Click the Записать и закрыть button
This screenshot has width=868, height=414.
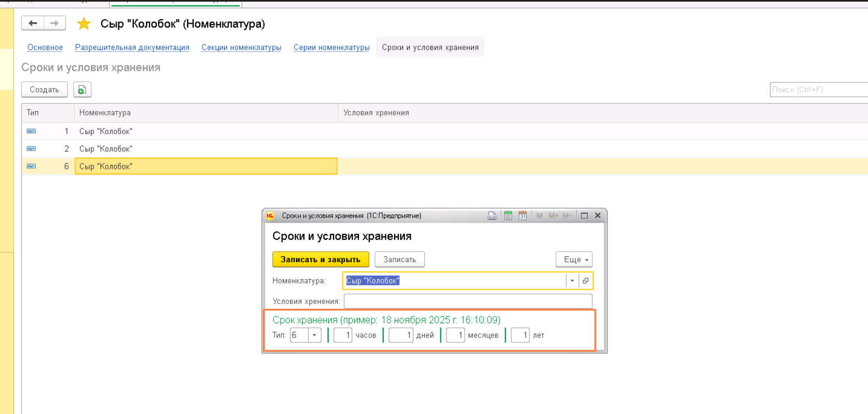(320, 260)
